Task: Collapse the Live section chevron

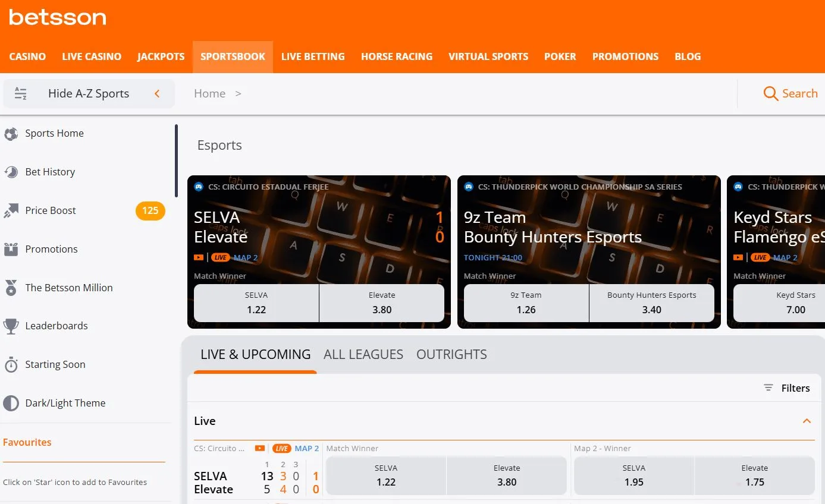Action: coord(807,421)
